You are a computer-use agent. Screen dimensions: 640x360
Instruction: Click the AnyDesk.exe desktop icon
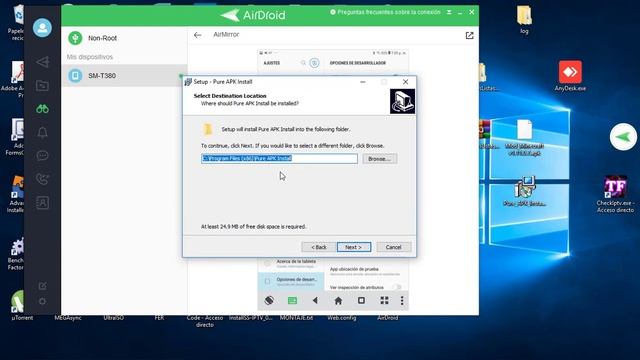(570, 76)
